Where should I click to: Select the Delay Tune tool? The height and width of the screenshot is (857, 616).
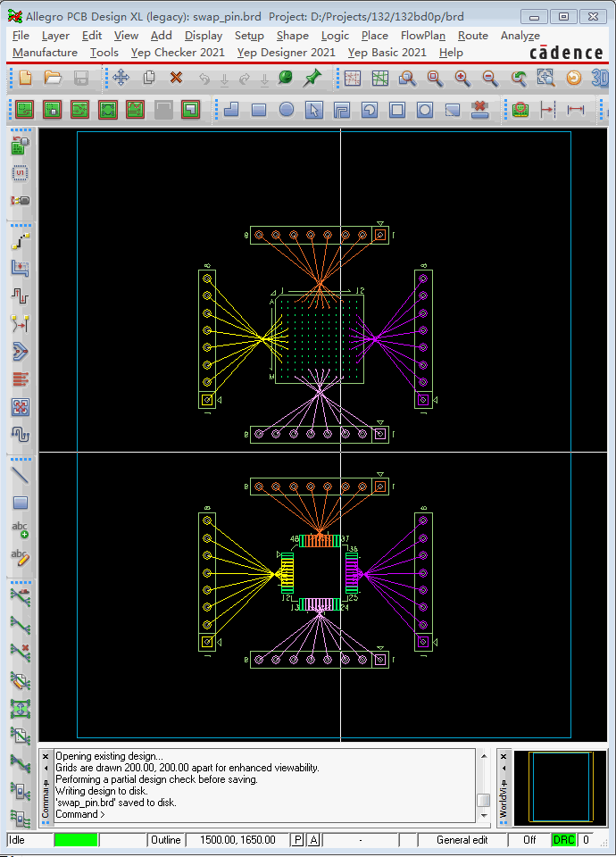tap(21, 296)
